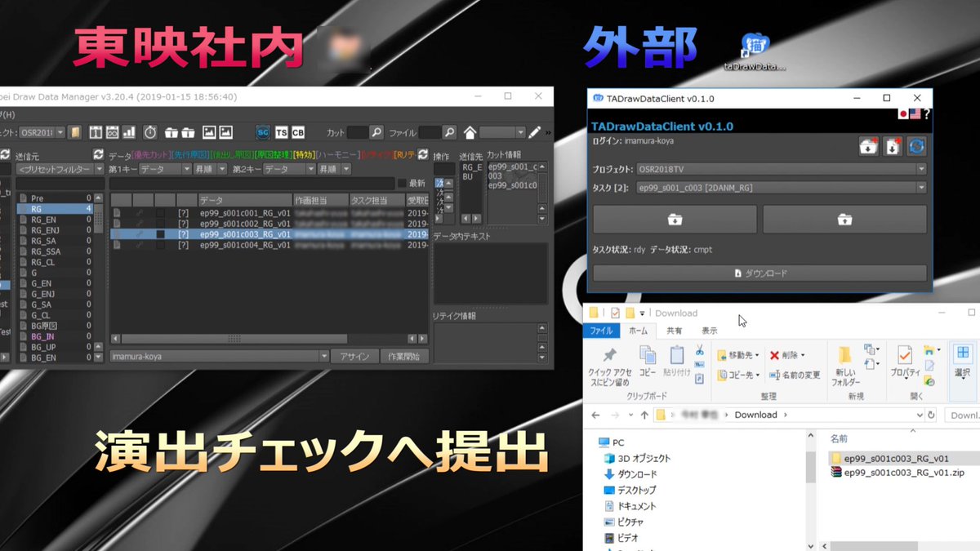Click the home icon in Draw Data Manager
This screenshot has width=980, height=551.
click(470, 132)
